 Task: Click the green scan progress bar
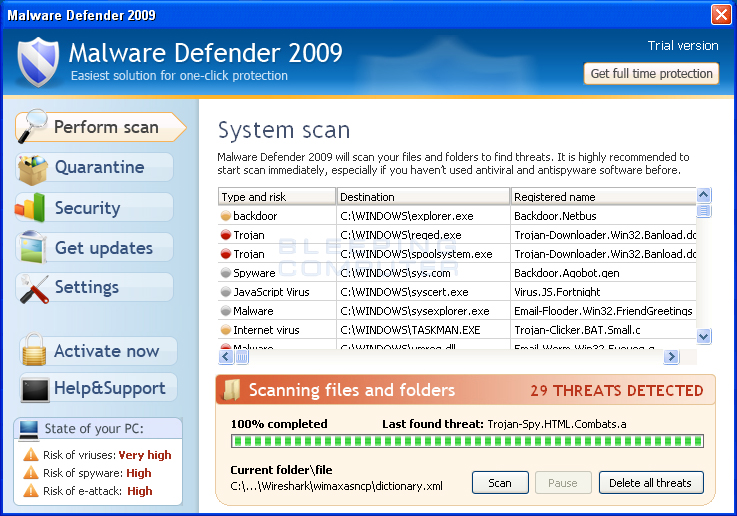[x=467, y=441]
